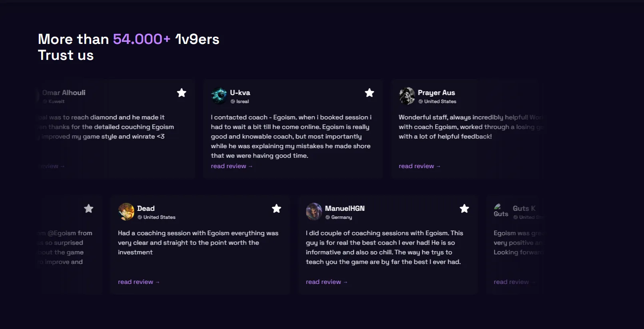This screenshot has width=644, height=329.
Task: Click the "54.000+" purple heading text
Action: tap(142, 39)
